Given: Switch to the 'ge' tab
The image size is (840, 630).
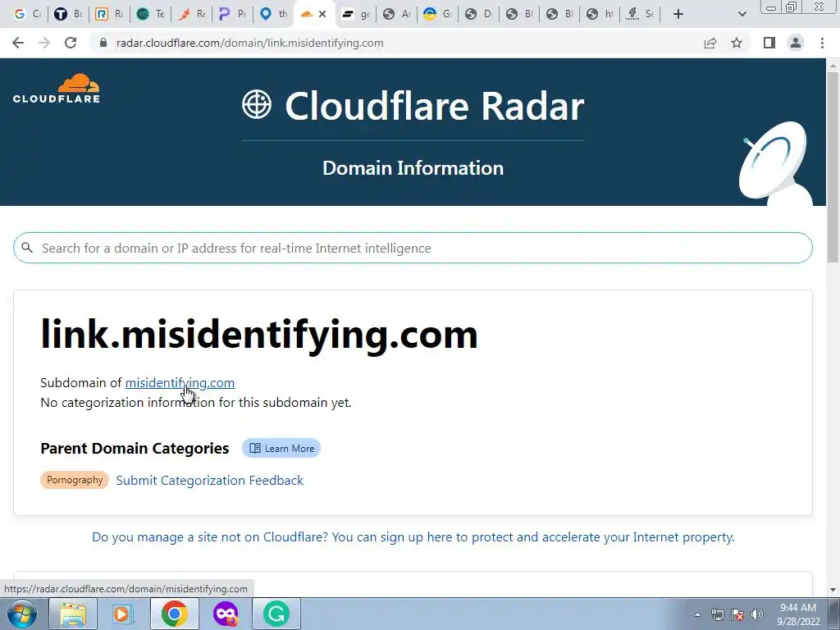Looking at the screenshot, I should coord(356,14).
